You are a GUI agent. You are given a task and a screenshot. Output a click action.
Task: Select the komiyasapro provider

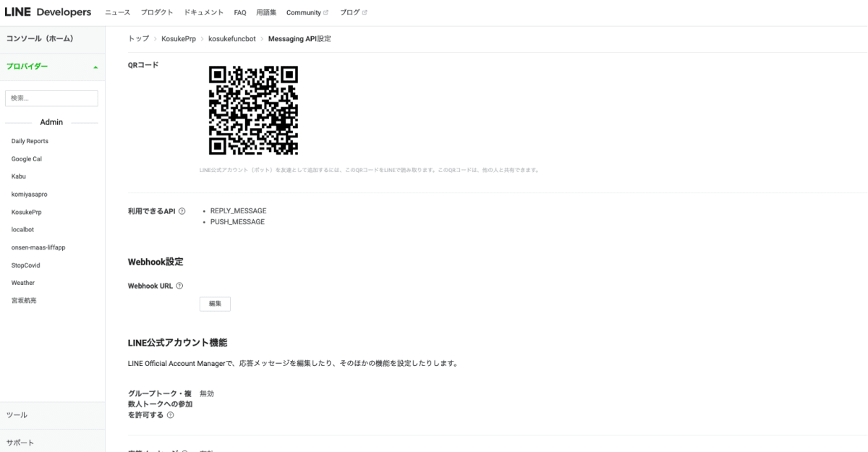30,195
